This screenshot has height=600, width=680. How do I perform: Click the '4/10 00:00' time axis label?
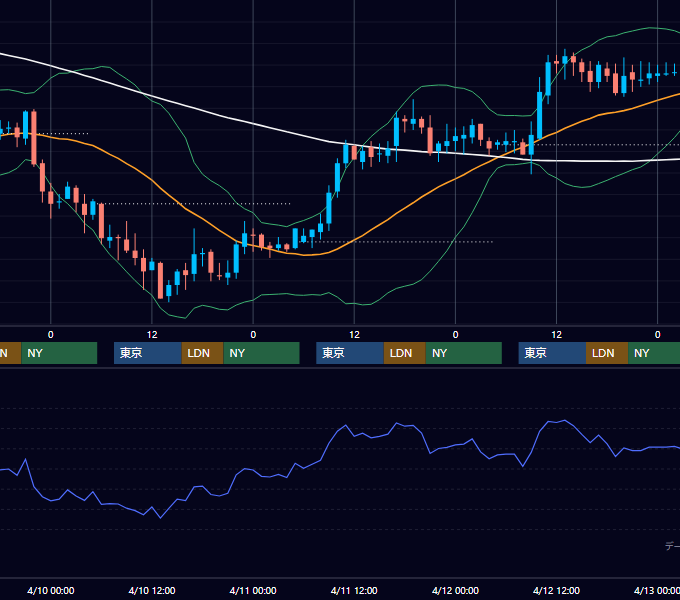51,590
